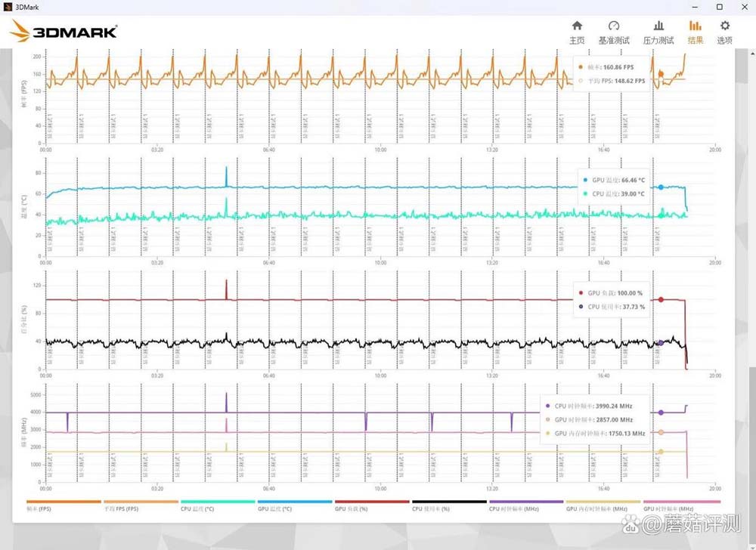756x550 pixels.
Task: Close the 3DMark window
Action: [x=744, y=7]
